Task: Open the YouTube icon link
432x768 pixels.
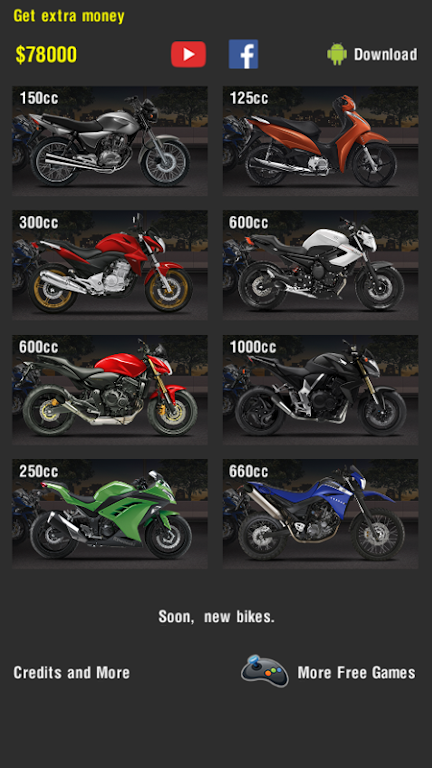Action: pos(188,54)
